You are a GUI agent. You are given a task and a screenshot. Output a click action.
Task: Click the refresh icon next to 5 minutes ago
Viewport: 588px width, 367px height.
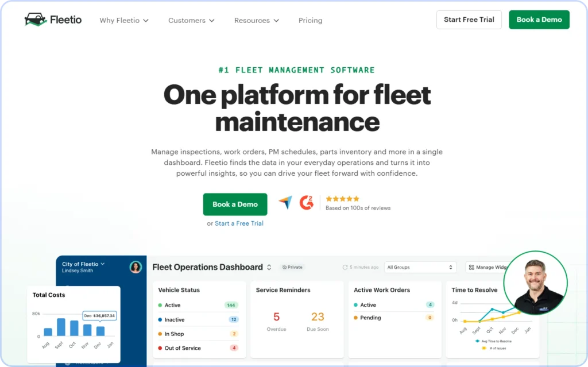point(345,267)
